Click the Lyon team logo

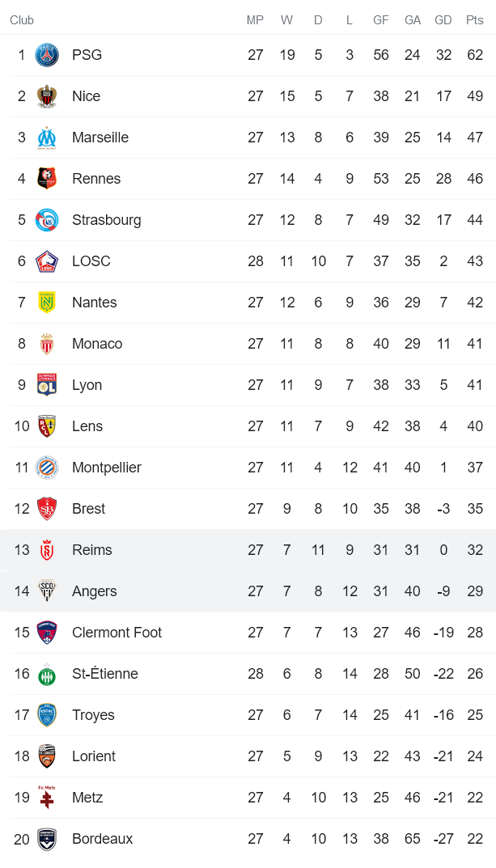click(47, 385)
